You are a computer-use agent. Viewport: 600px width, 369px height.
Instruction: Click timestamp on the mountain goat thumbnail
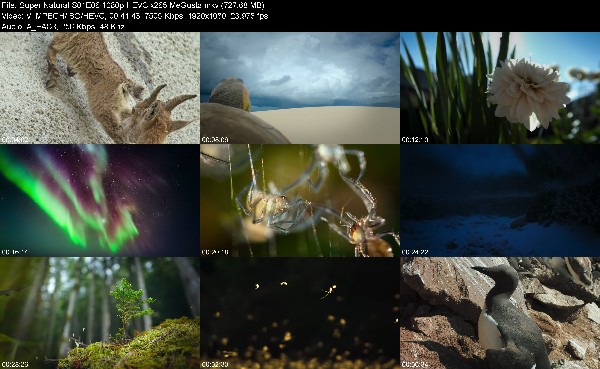coord(15,140)
